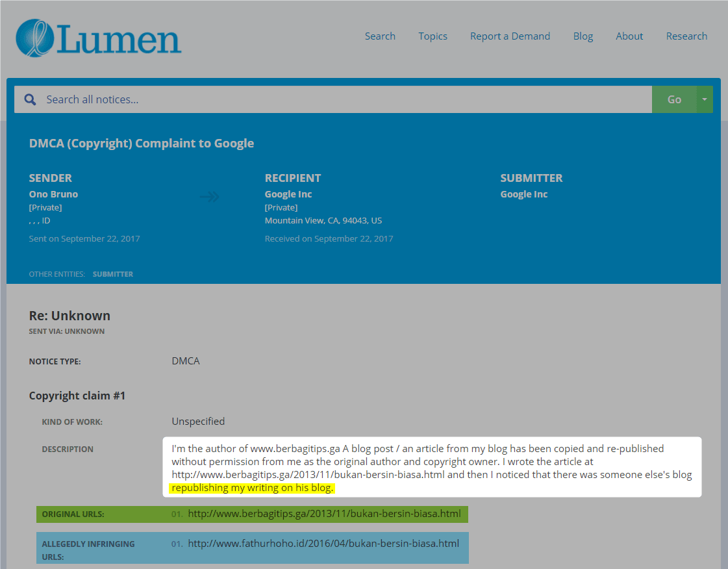Click the SENDER heading

point(50,178)
